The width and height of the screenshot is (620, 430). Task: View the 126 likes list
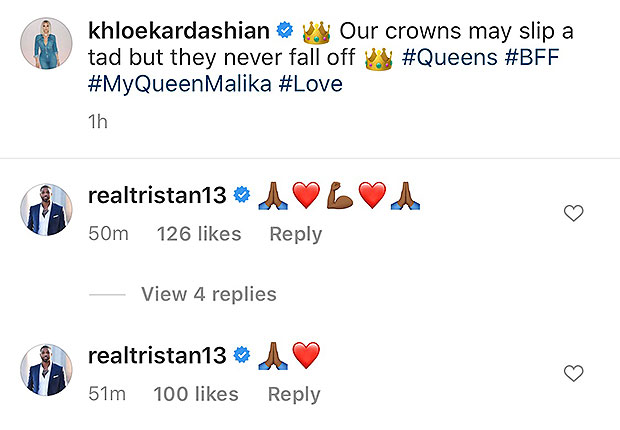[x=199, y=234]
